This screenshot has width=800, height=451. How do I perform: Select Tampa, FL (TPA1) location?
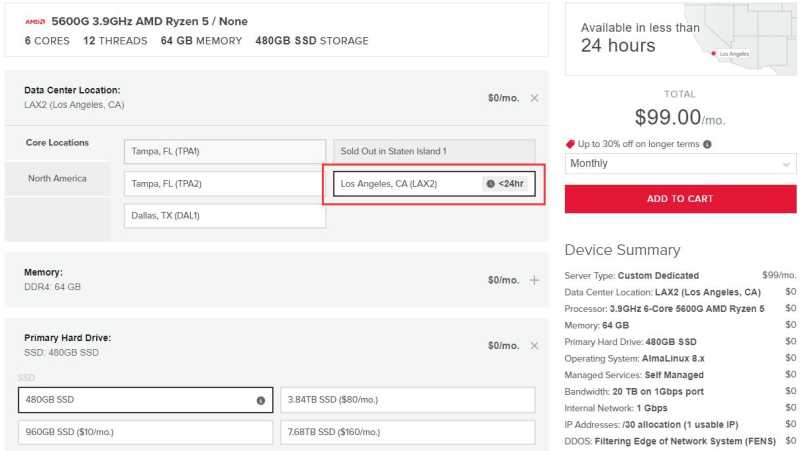pyautogui.click(x=224, y=152)
